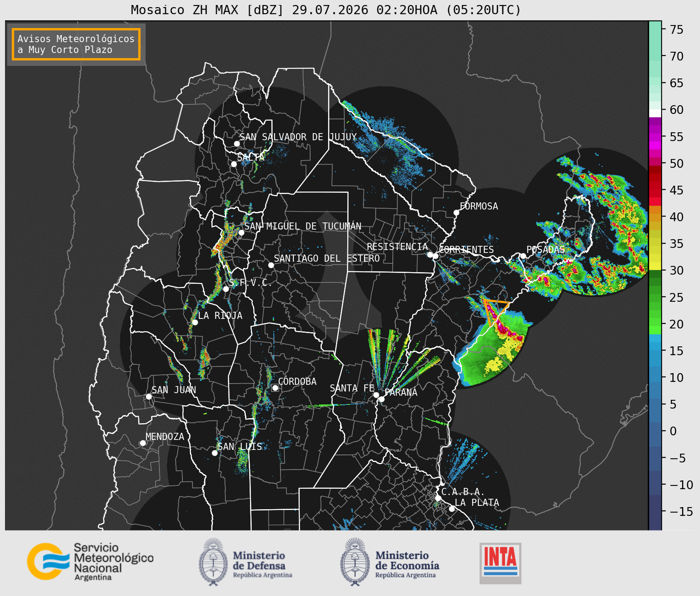Viewport: 700px width, 596px height.
Task: Click the Mendoza city marker dot
Action: click(x=143, y=443)
